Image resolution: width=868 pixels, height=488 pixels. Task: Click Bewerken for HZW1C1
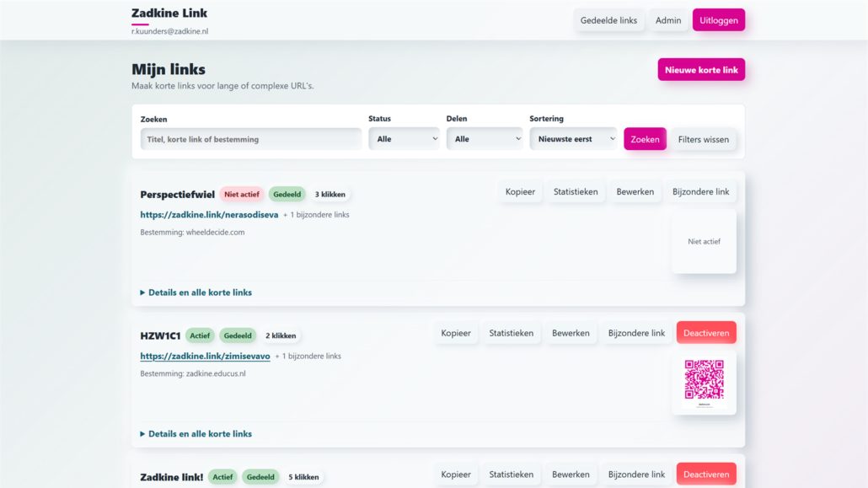click(571, 333)
